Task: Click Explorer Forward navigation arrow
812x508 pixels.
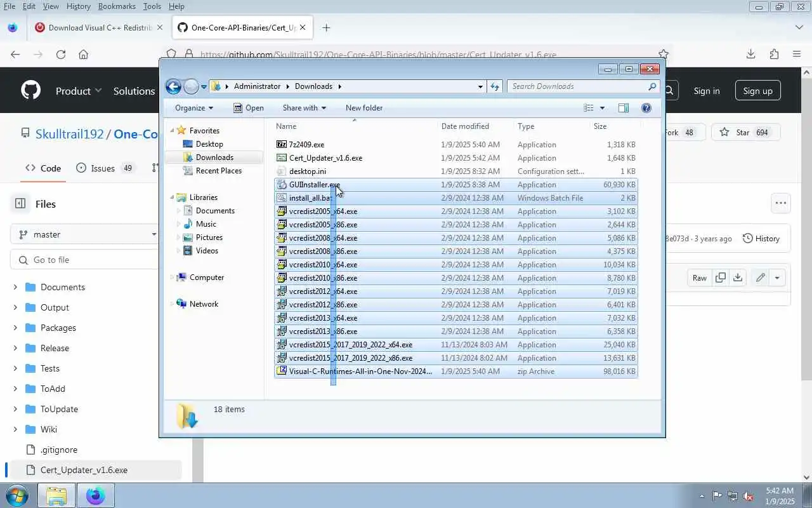Action: pyautogui.click(x=191, y=86)
